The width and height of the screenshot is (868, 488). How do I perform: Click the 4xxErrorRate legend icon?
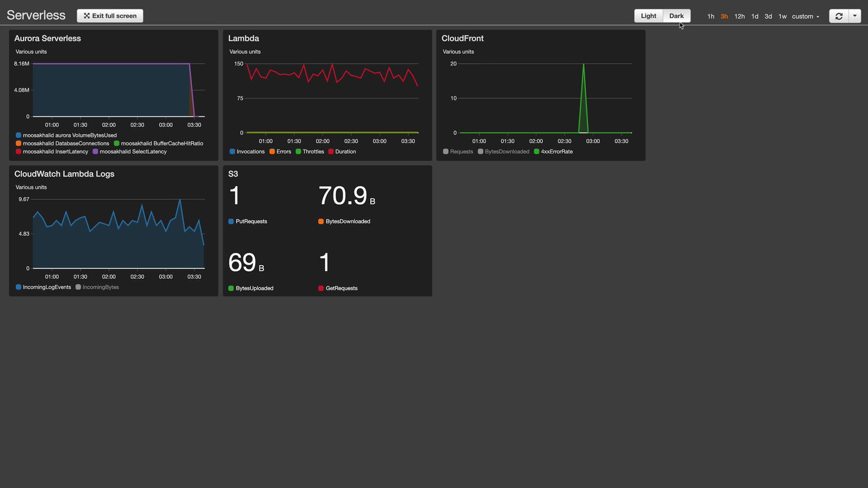[x=537, y=152]
